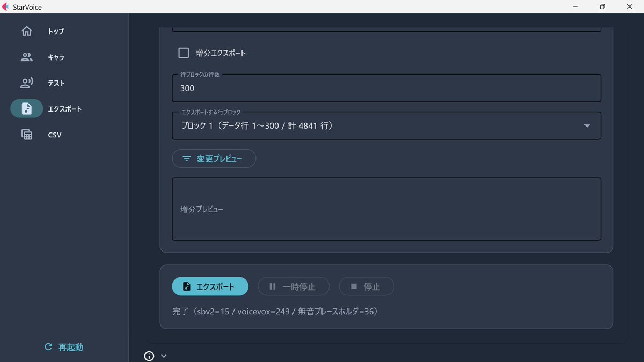
Task: Select the テスト microphone icon
Action: coord(26,83)
